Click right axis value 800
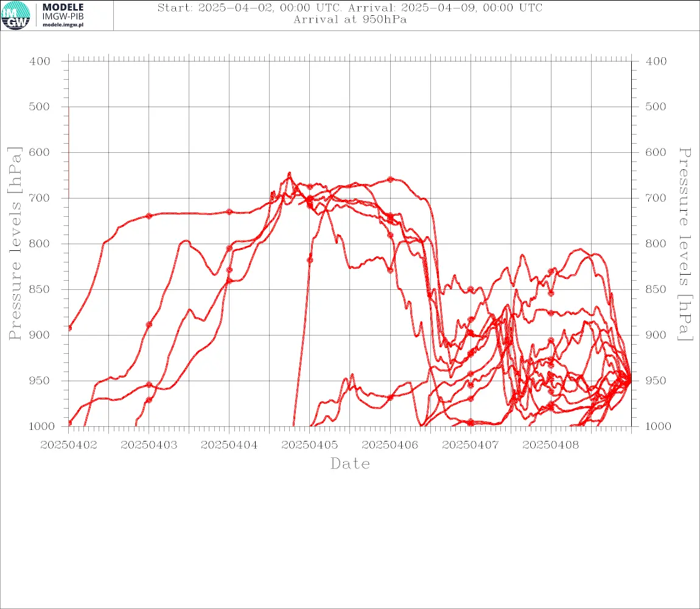The width and height of the screenshot is (700, 609). tap(656, 244)
